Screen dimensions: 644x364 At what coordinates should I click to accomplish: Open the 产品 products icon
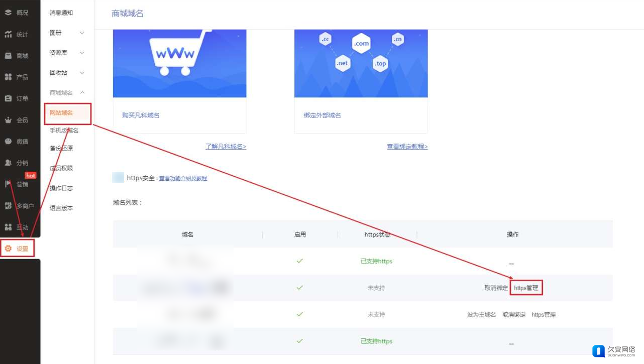(8, 77)
